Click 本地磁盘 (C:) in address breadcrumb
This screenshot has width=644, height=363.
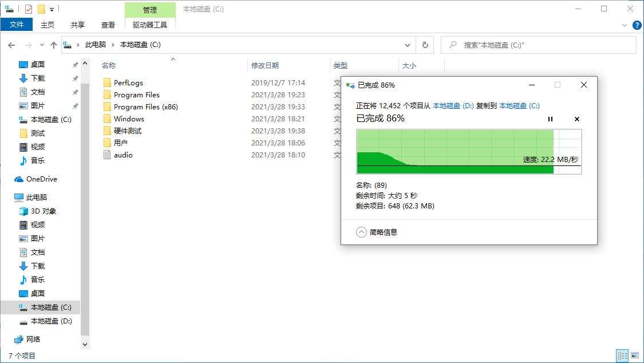coord(140,44)
